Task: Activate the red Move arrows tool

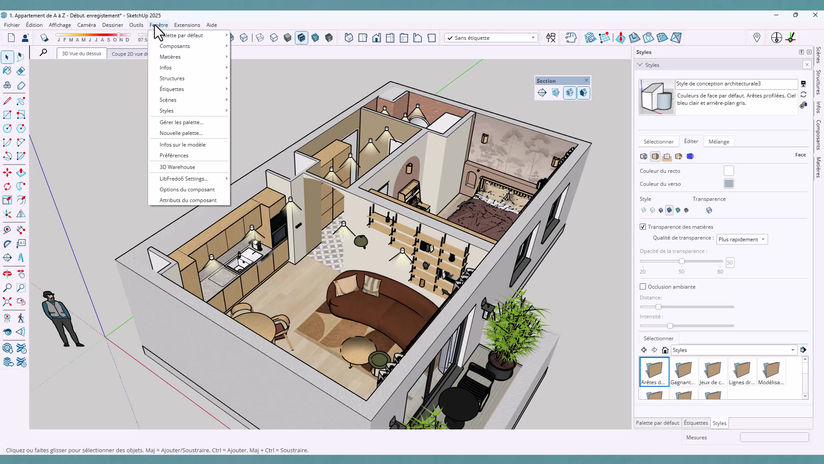Action: coord(7,172)
